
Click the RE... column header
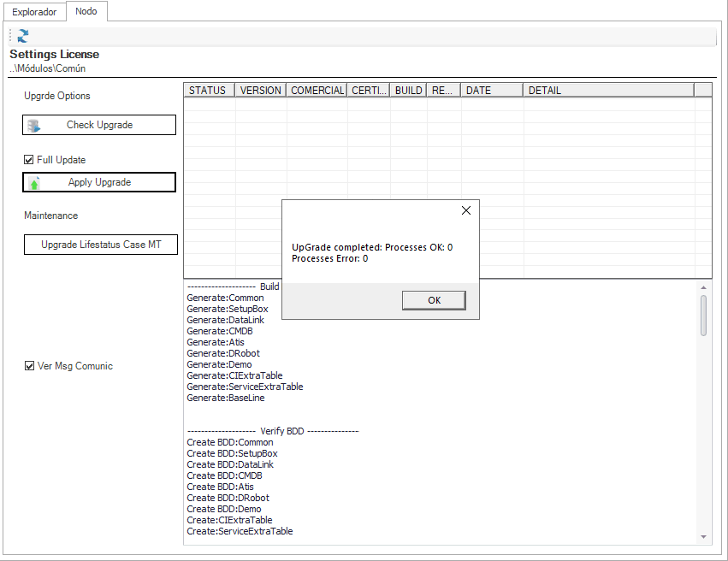(444, 90)
